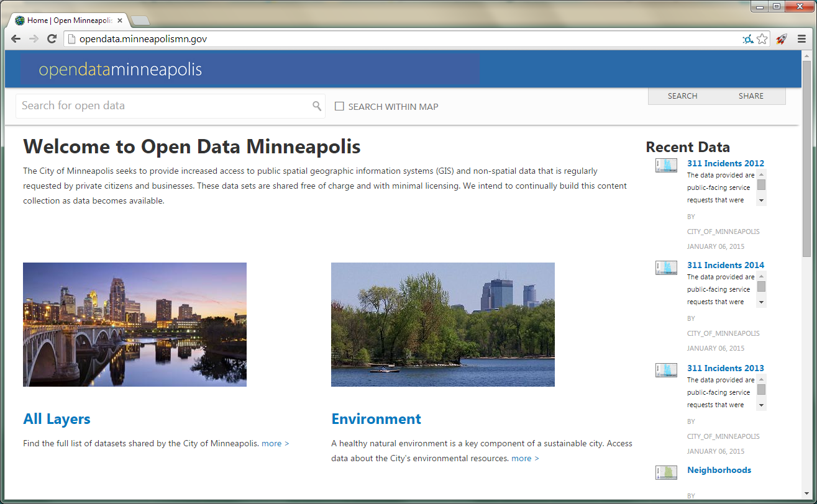Open a new browser tab
817x504 pixels.
140,20
